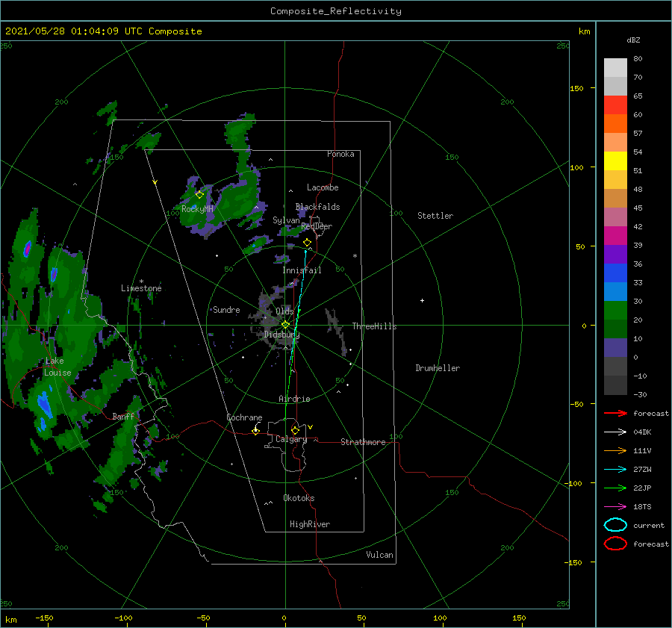This screenshot has height=628, width=672.
Task: Click the Blackfalds label
Action: point(317,207)
